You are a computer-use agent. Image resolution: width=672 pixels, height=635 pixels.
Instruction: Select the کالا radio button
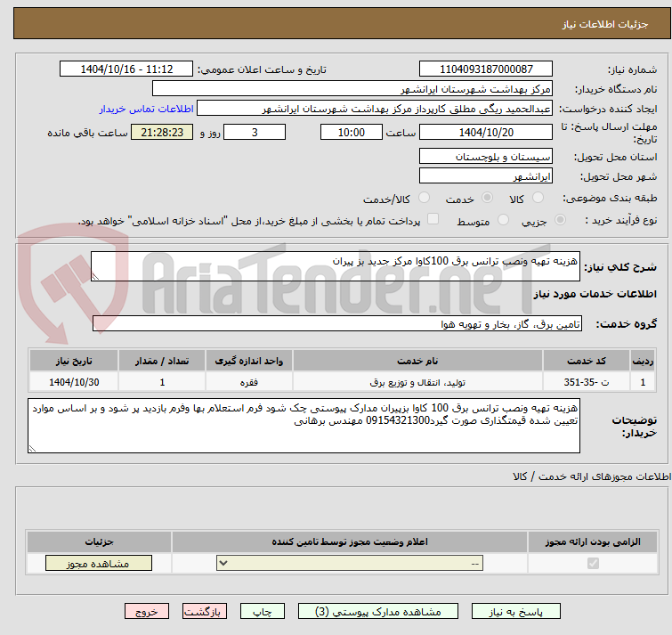click(x=538, y=198)
